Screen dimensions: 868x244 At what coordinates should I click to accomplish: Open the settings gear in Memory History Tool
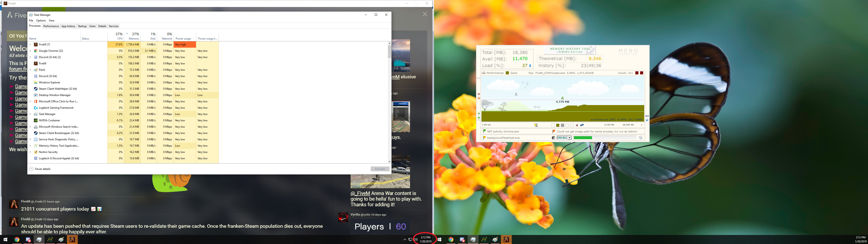pos(641,138)
